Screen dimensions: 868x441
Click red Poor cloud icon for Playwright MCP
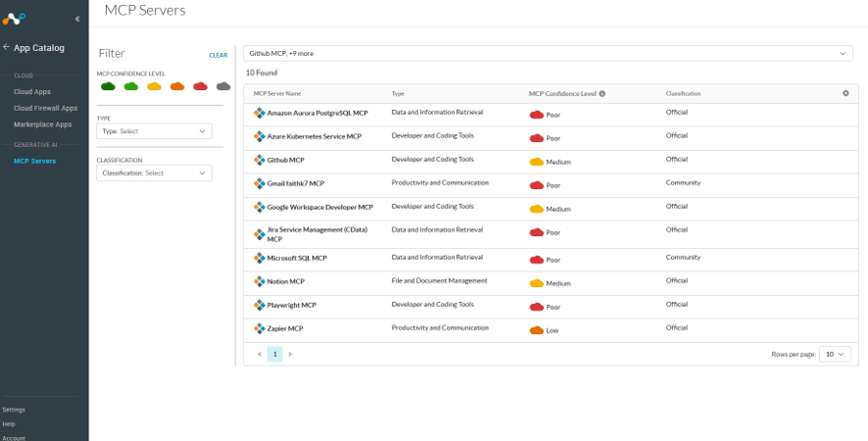(x=537, y=307)
